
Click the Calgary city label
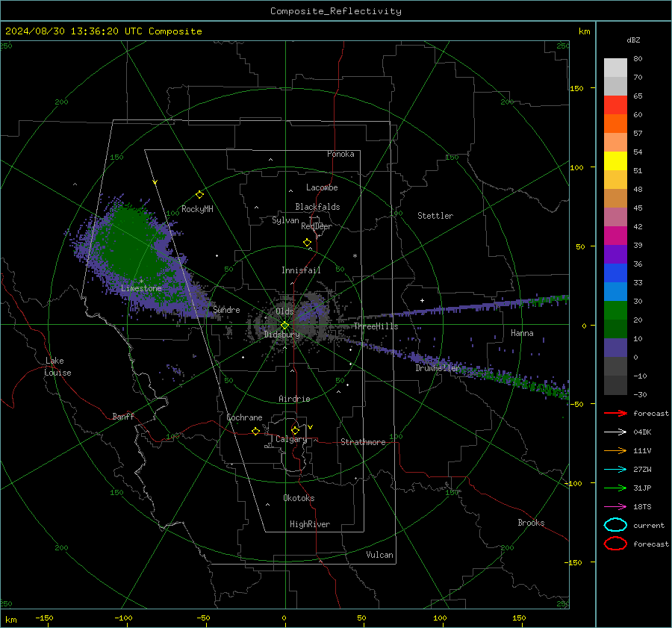coord(291,439)
